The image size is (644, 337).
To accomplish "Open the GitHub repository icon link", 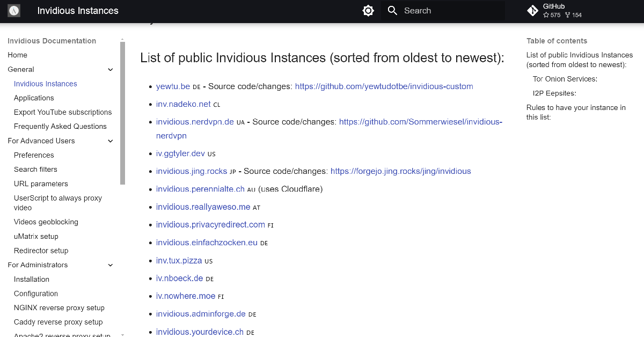I will pyautogui.click(x=532, y=11).
